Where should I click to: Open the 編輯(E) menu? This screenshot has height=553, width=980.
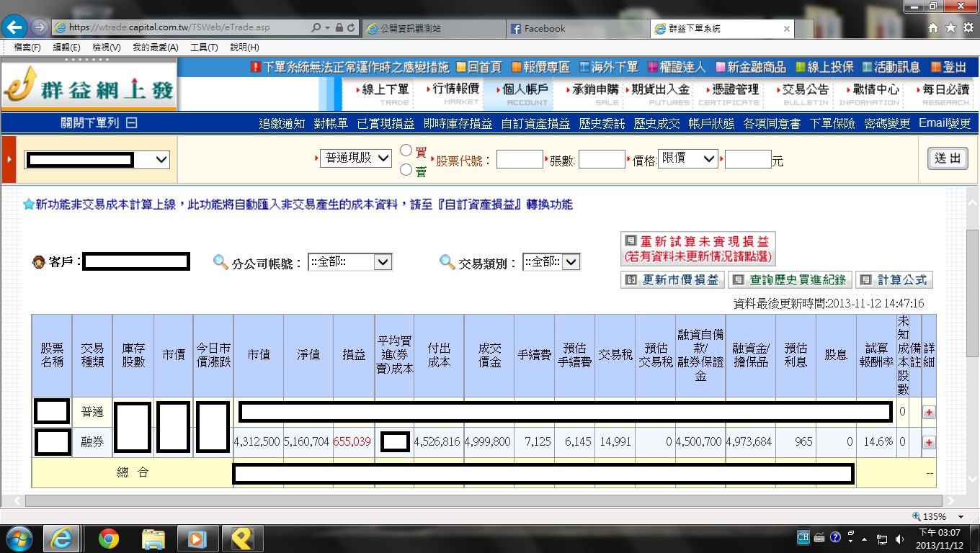(66, 48)
